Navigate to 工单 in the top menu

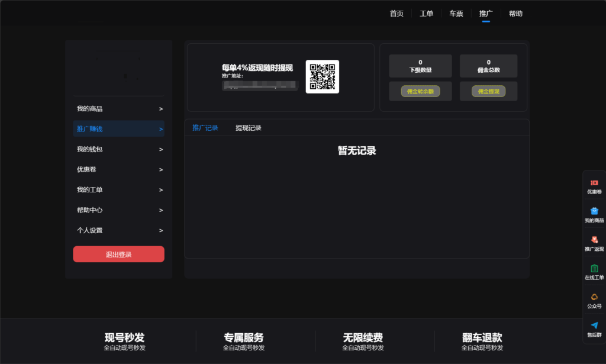click(426, 13)
